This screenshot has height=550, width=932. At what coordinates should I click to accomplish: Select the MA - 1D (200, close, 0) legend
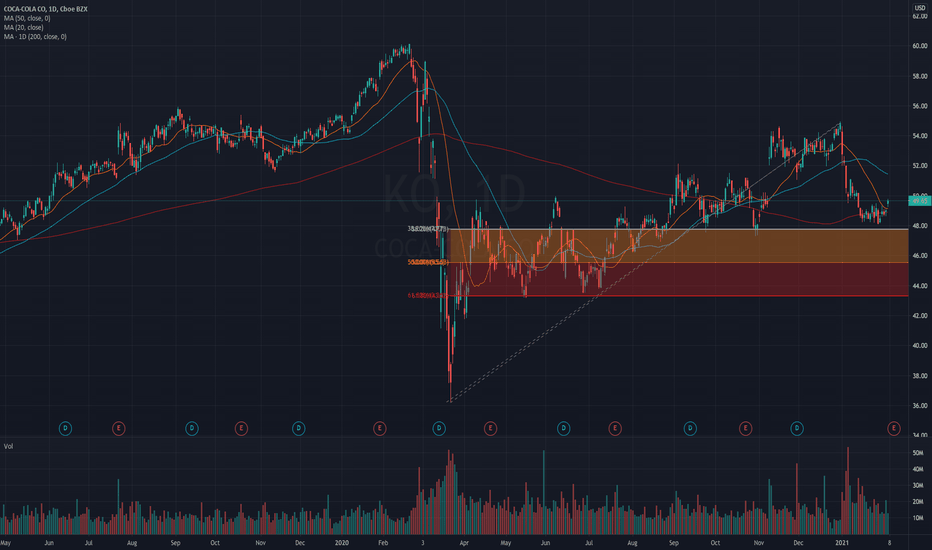(x=35, y=37)
